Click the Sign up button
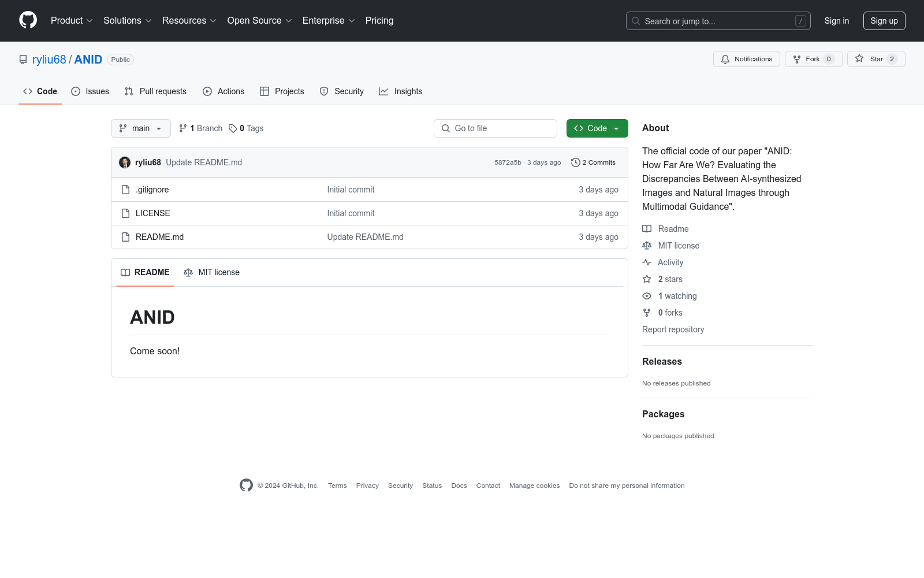The width and height of the screenshot is (924, 578). coord(884,21)
